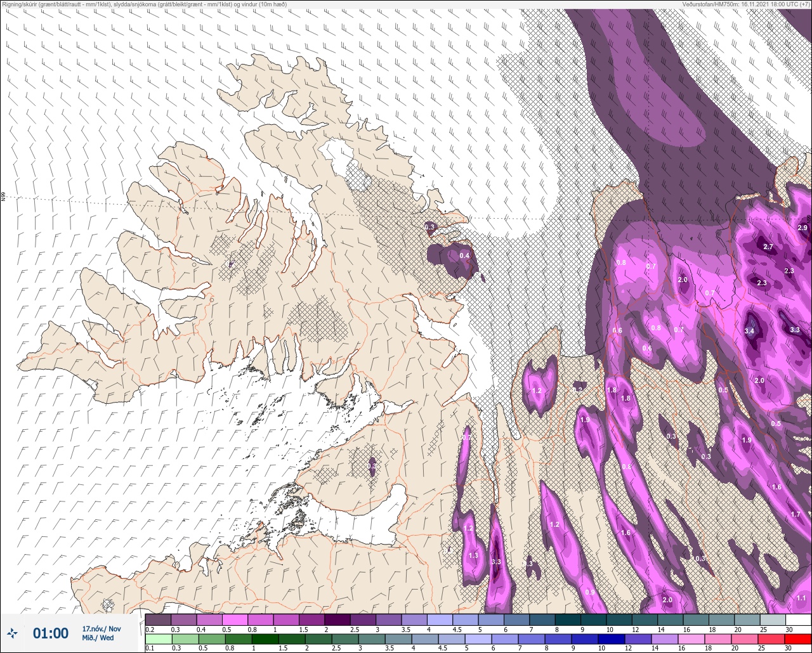Click the weekday text 'Mið./ Wed'

(98, 638)
